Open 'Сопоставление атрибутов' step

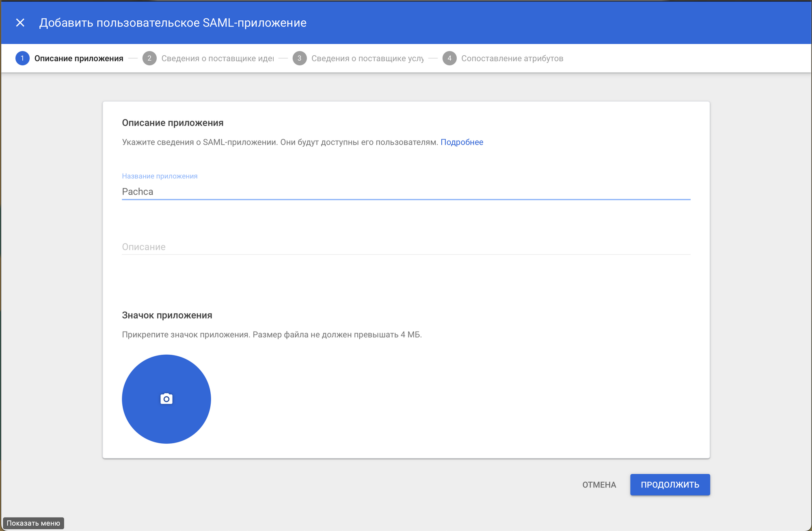[512, 59]
